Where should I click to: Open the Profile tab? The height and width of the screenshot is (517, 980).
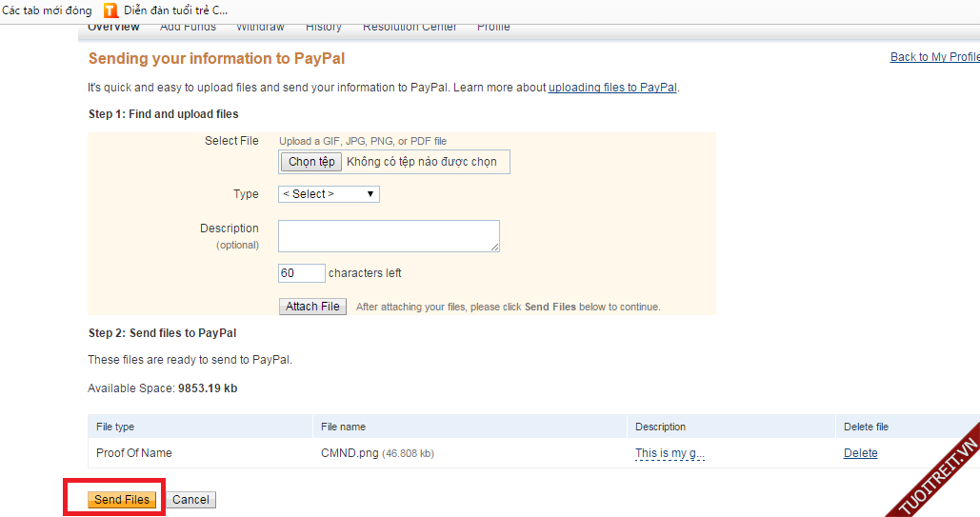click(493, 28)
